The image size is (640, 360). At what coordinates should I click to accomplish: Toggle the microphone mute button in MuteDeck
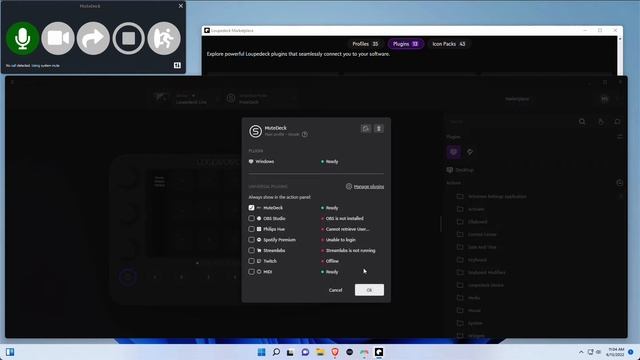(22, 38)
